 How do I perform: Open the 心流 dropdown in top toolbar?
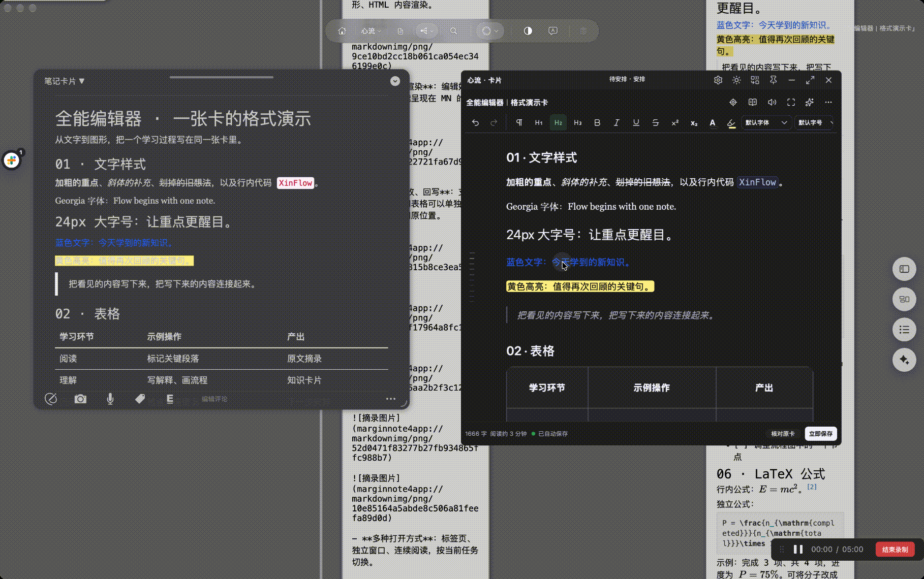click(371, 31)
